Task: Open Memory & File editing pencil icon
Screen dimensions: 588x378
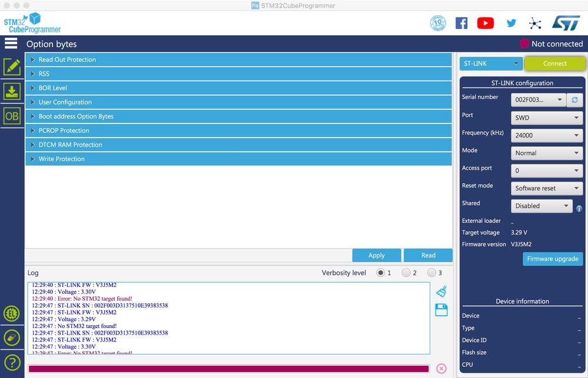Action: click(x=12, y=68)
